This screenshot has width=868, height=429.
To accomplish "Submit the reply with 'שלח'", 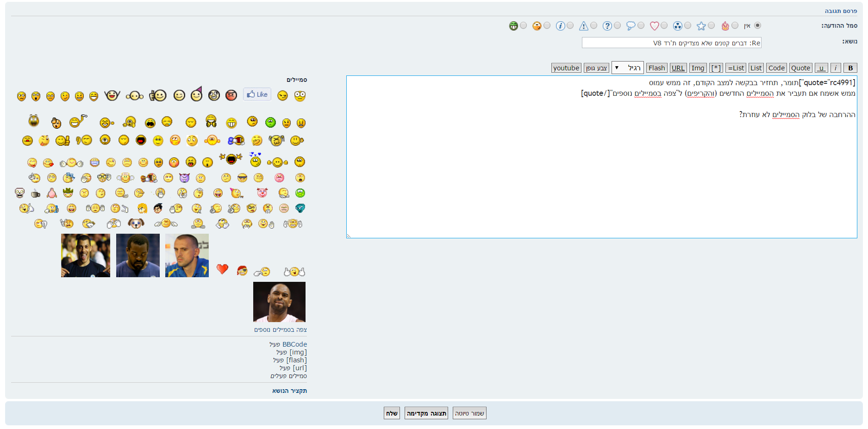I will 392,413.
